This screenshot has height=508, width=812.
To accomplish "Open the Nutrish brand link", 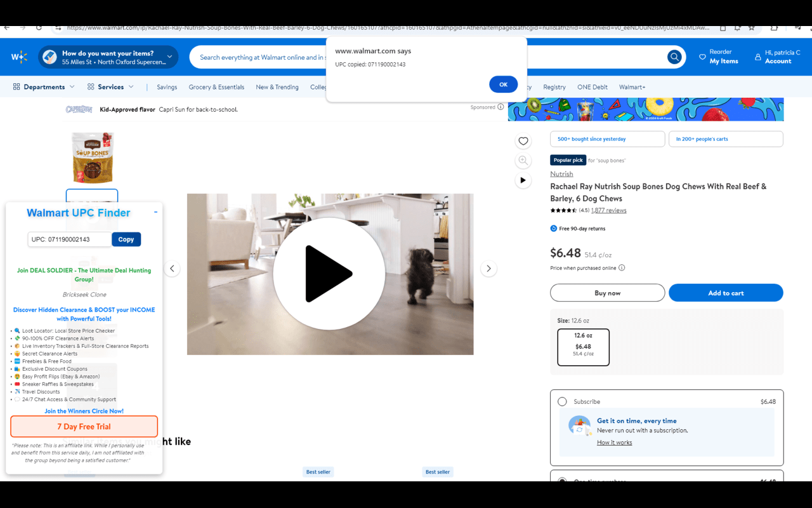I will [561, 174].
